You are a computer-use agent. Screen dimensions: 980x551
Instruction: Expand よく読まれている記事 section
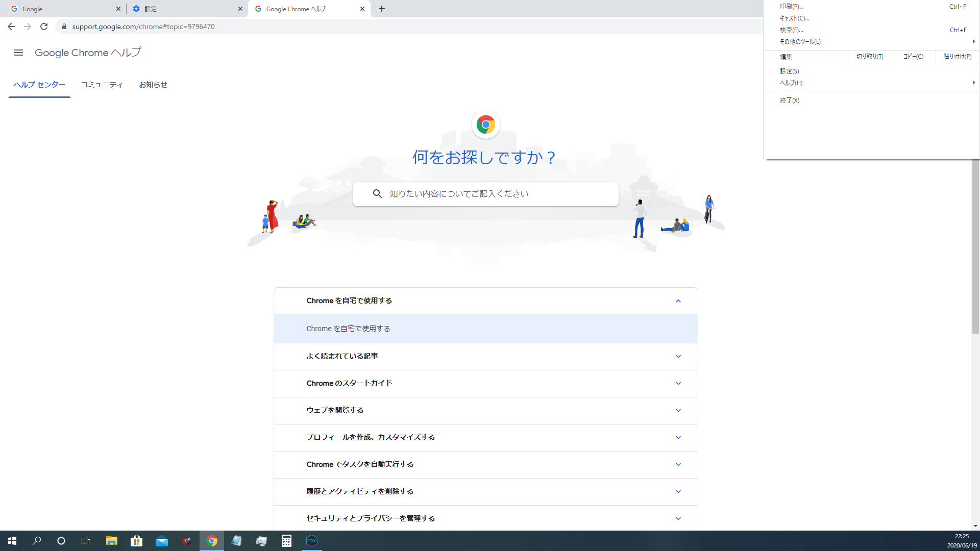(x=486, y=357)
